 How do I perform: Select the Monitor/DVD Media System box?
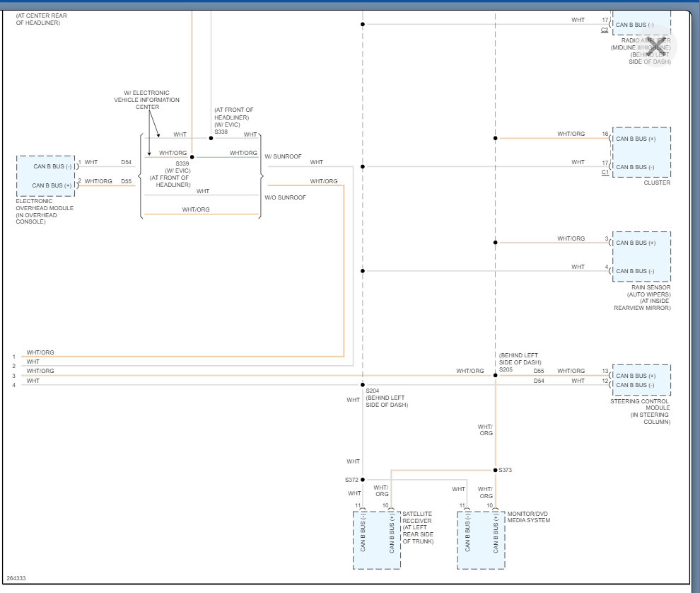click(x=482, y=540)
